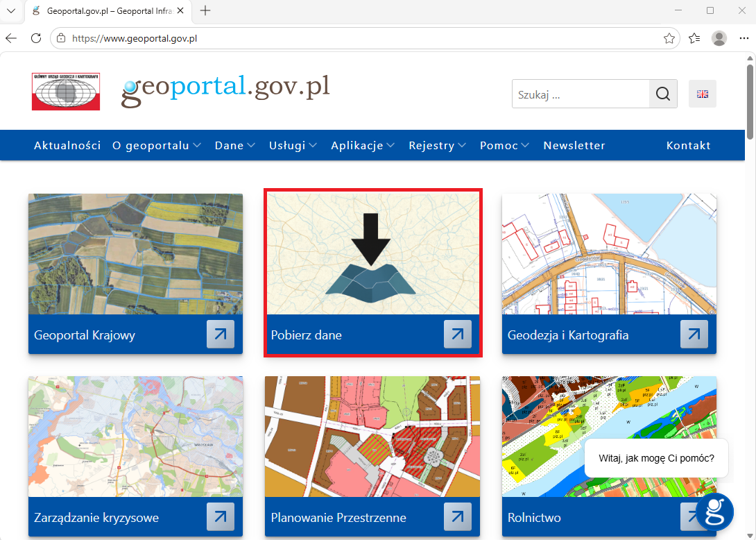Image resolution: width=756 pixels, height=540 pixels.
Task: Open Planowanie Przestrzenne arrow icon
Action: 458,516
